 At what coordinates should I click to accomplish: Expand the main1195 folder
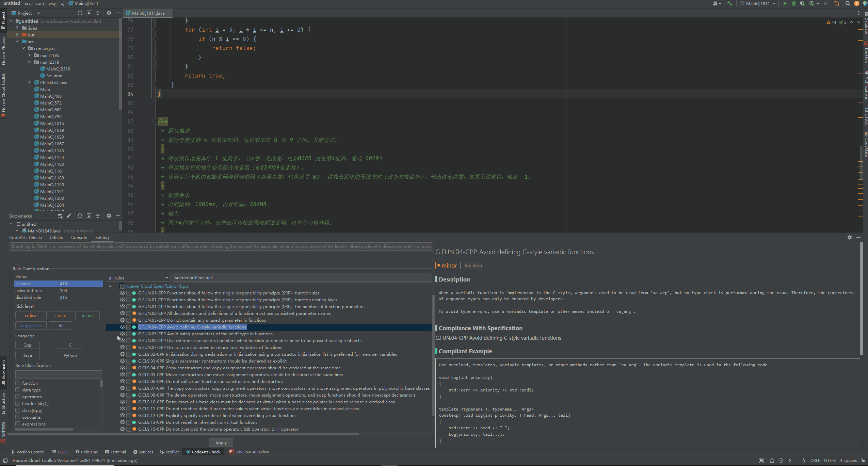point(29,55)
